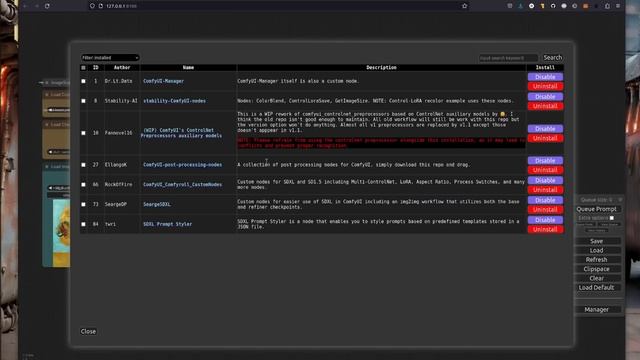Click the Name column header

click(x=188, y=68)
